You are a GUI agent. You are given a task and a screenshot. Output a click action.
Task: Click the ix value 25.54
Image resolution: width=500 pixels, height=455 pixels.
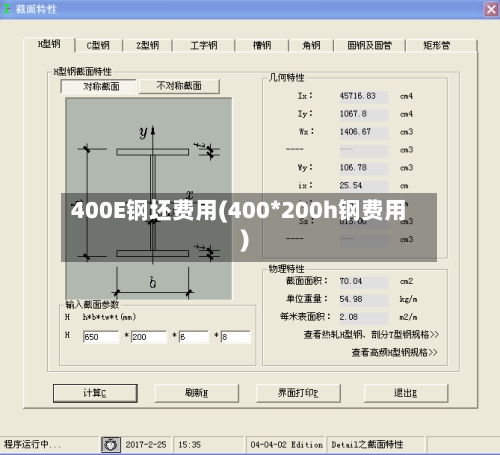pyautogui.click(x=364, y=186)
